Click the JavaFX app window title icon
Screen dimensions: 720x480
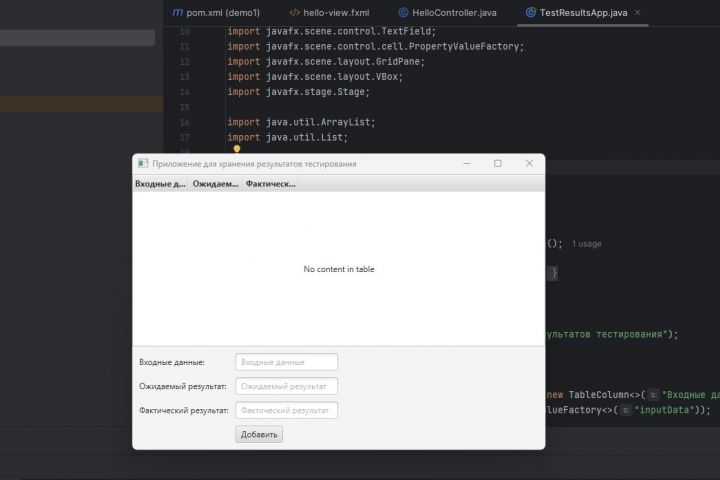[x=143, y=164]
